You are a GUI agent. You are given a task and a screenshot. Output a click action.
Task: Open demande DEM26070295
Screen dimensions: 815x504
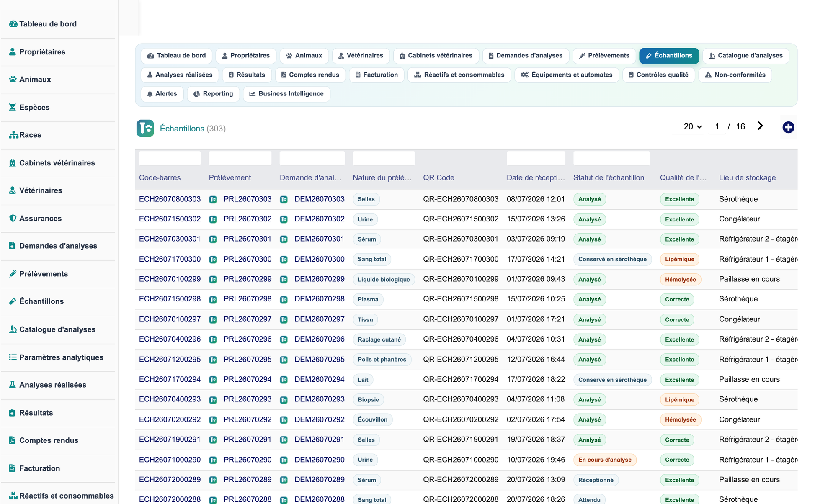point(319,360)
